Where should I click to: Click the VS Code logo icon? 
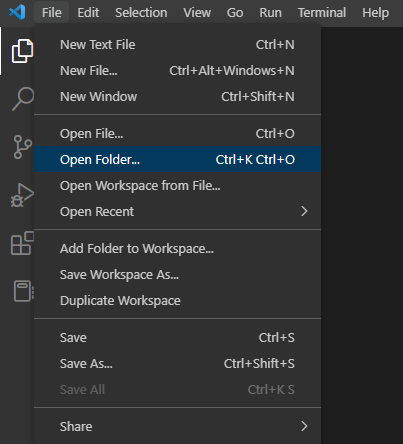point(17,12)
